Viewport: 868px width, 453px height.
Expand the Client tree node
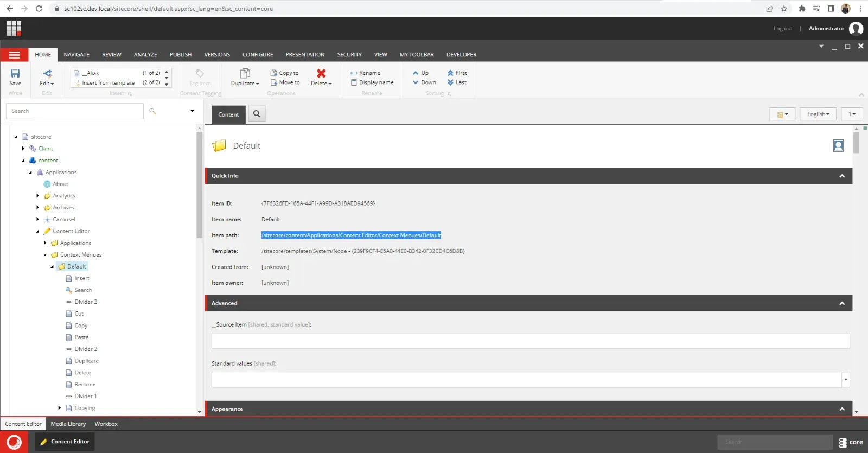23,149
